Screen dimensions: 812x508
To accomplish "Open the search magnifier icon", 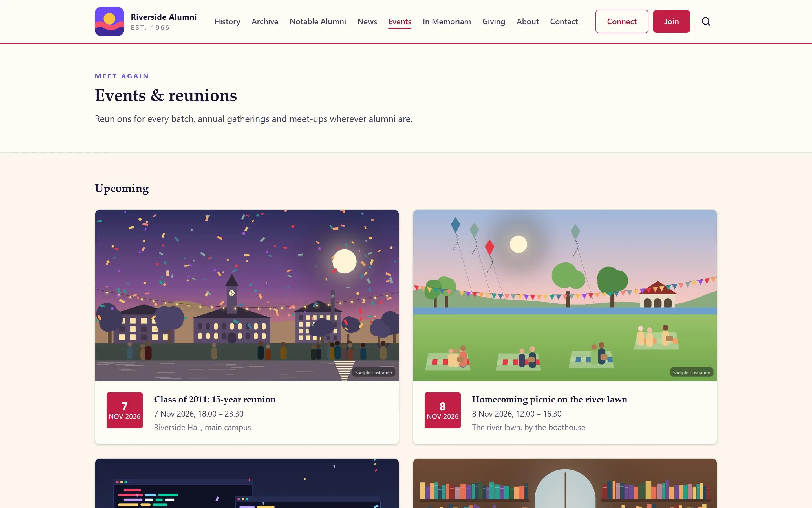I will point(706,21).
